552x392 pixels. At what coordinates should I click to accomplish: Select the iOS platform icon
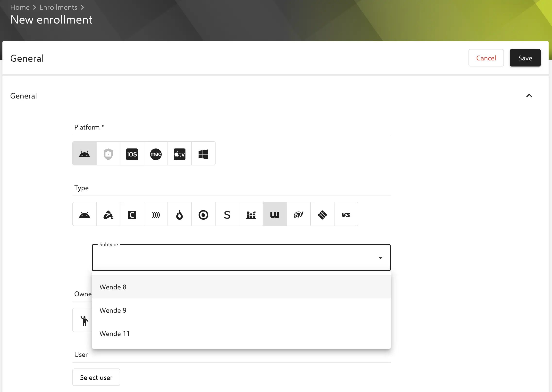(132, 154)
